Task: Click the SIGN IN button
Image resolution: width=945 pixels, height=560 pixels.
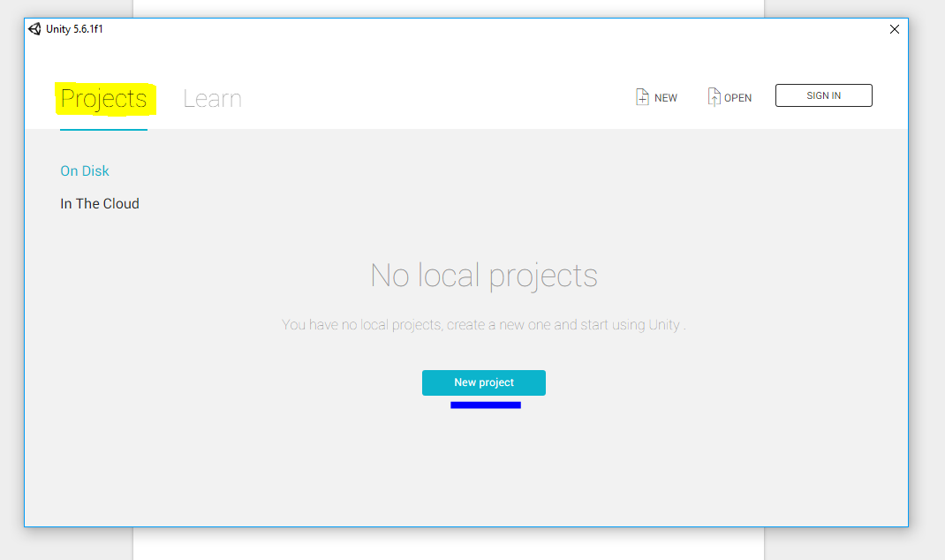Action: 823,95
